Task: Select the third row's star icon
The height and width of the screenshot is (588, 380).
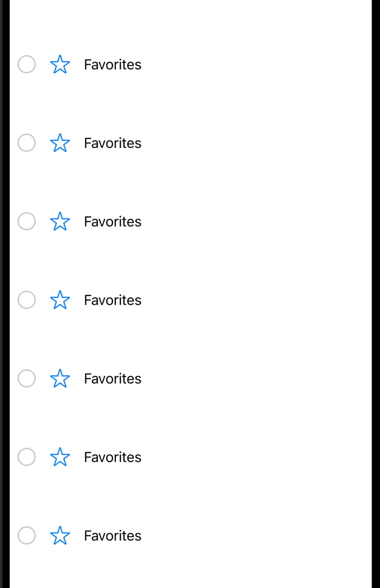Action: pos(60,221)
